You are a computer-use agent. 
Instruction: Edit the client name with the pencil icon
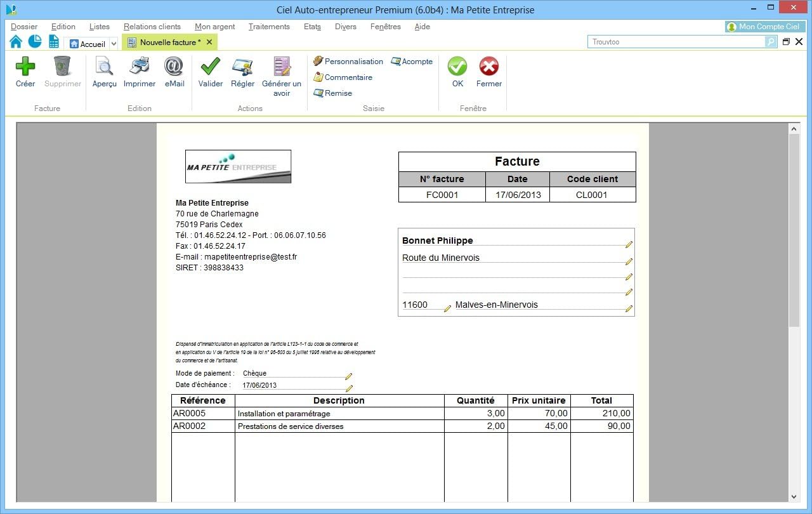click(x=629, y=244)
